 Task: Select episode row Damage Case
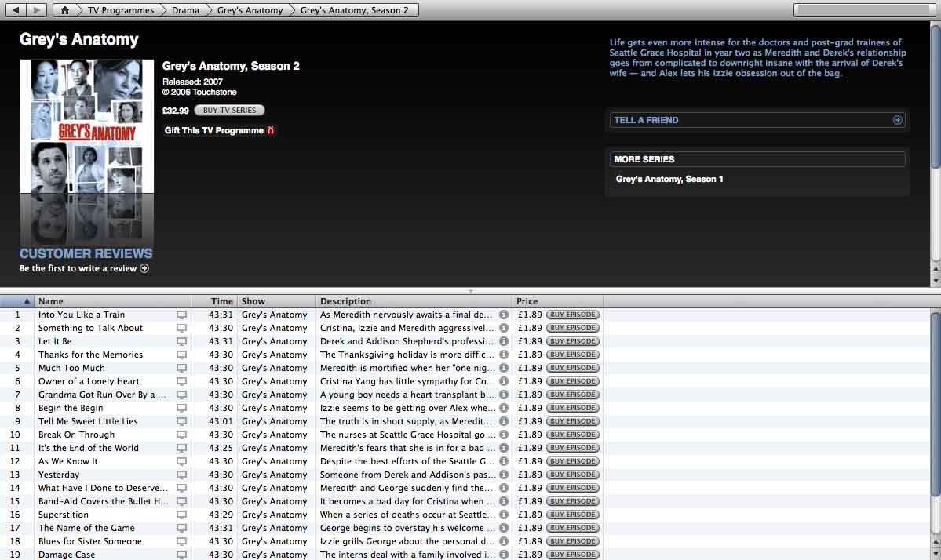[x=465, y=555]
